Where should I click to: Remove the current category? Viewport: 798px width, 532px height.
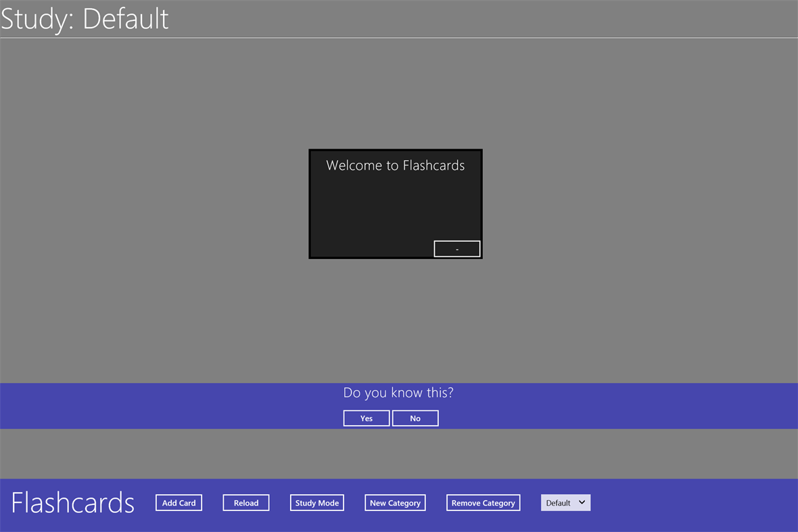483,502
